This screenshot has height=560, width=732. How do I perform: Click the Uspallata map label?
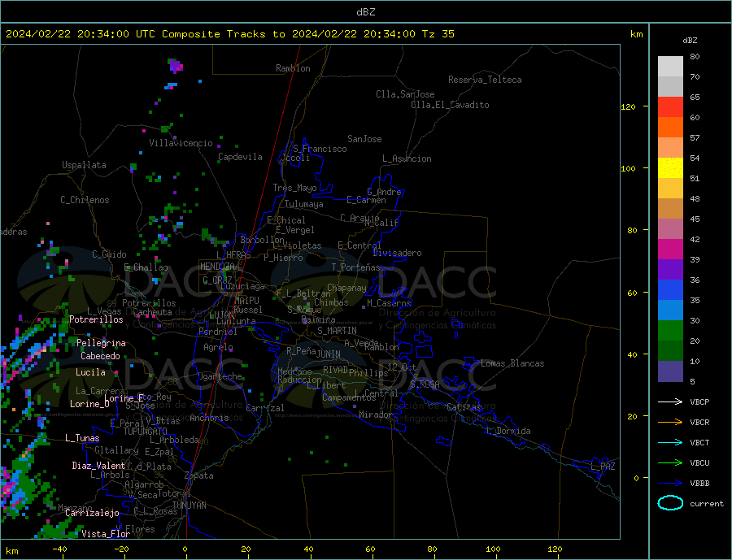tap(84, 165)
